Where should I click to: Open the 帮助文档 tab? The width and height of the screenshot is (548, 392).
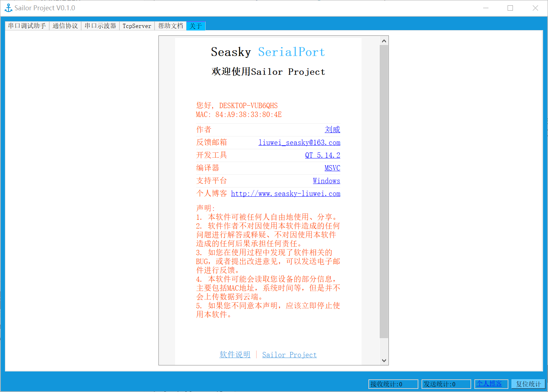170,26
